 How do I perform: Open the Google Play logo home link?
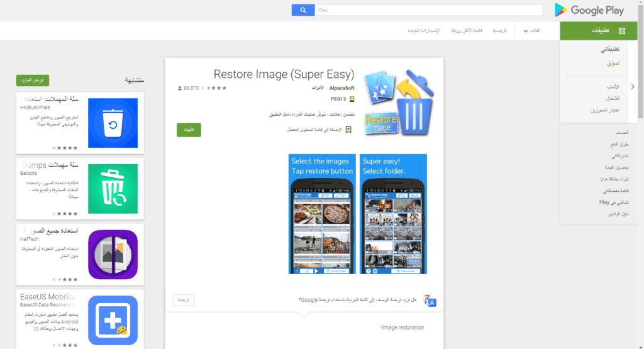589,10
